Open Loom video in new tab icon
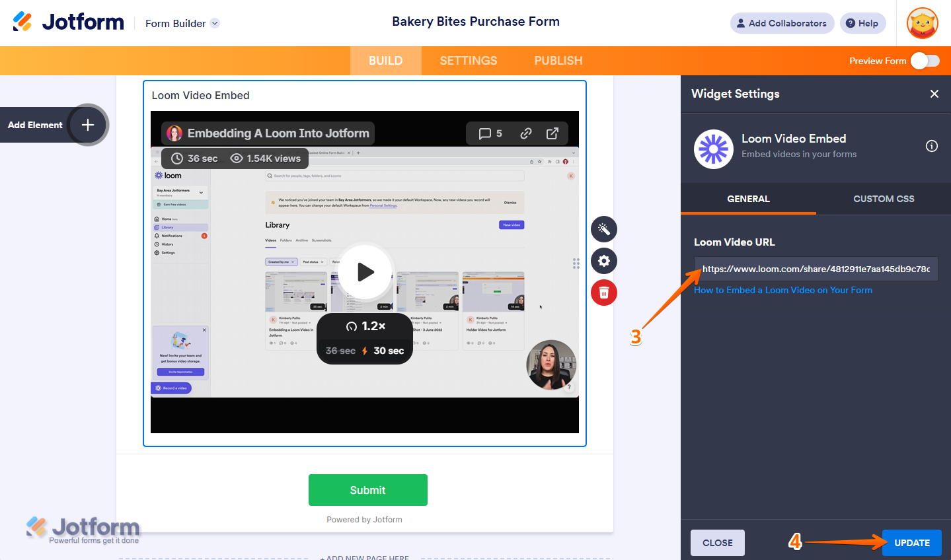 pos(552,133)
